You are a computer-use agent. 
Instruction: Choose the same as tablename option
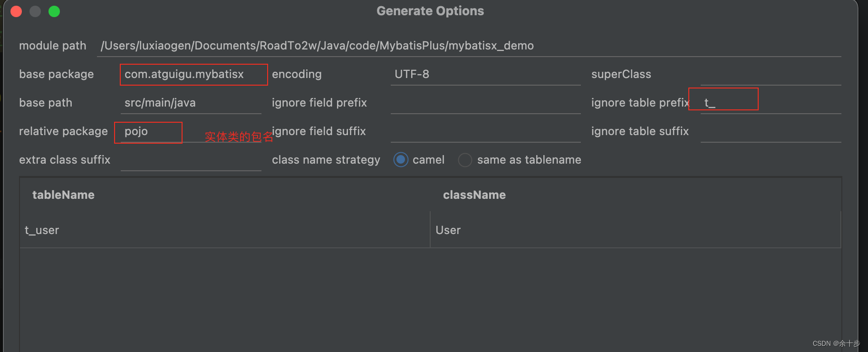click(465, 160)
